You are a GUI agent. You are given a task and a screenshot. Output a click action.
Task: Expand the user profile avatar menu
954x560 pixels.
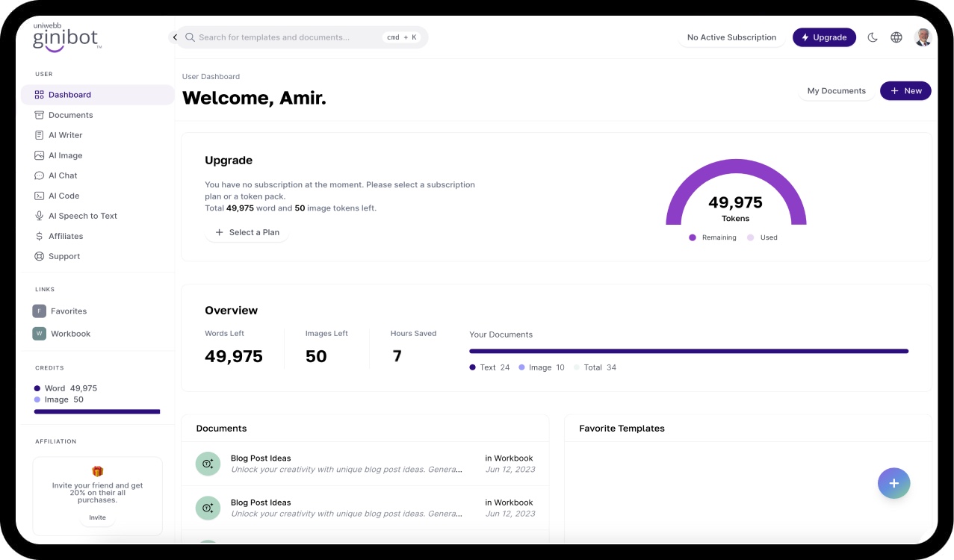point(923,37)
